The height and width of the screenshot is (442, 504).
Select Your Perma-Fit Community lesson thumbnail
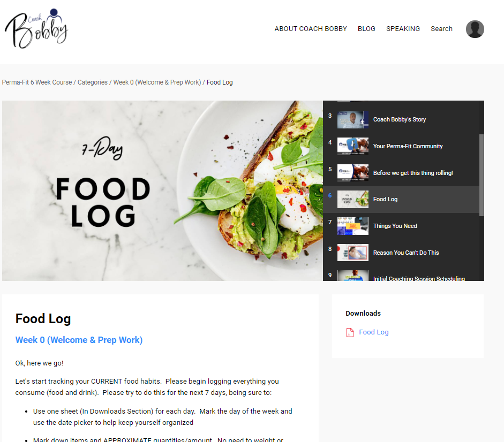tap(352, 146)
